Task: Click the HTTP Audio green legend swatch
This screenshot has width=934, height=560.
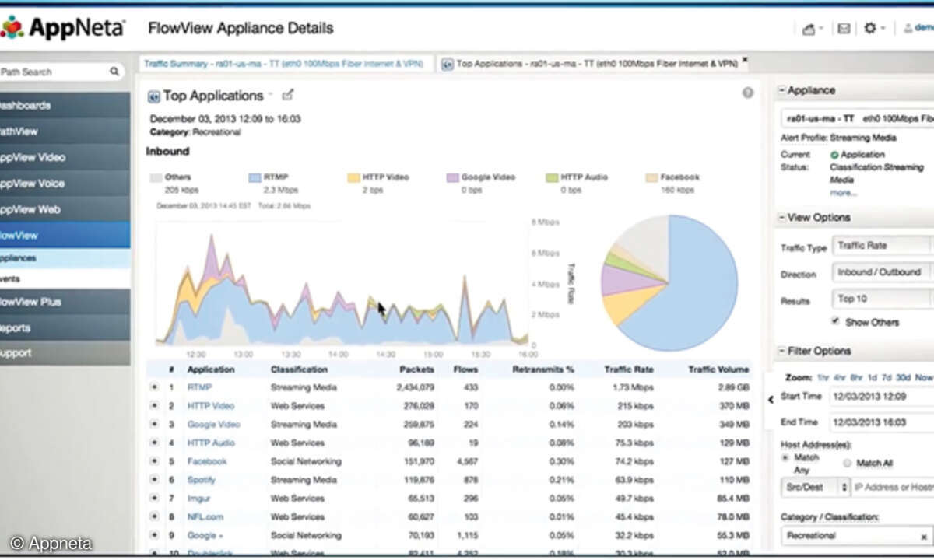Action: coord(552,177)
